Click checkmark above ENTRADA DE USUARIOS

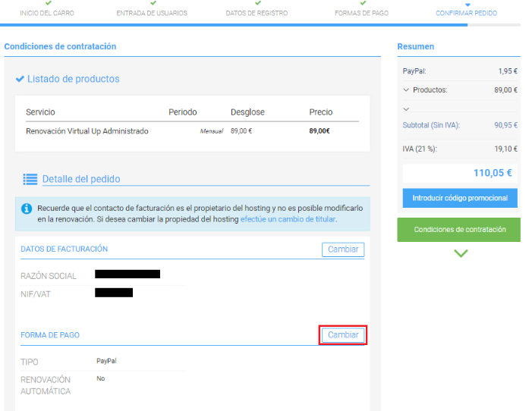[x=153, y=3]
